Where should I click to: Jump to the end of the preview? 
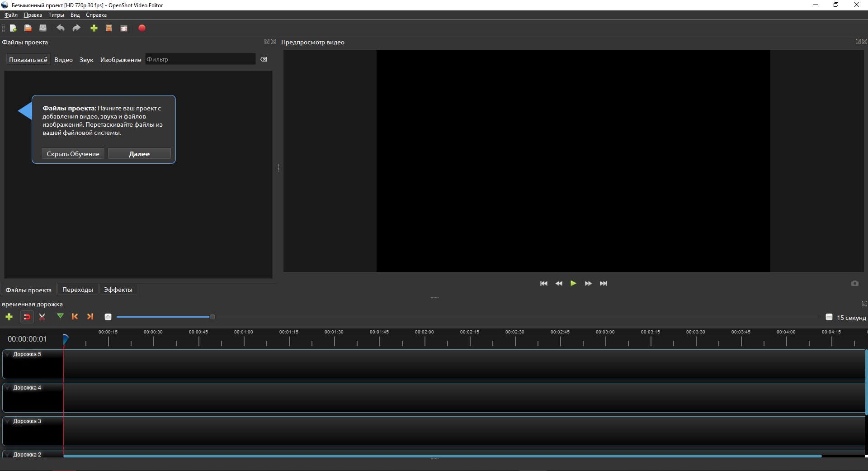pos(604,284)
